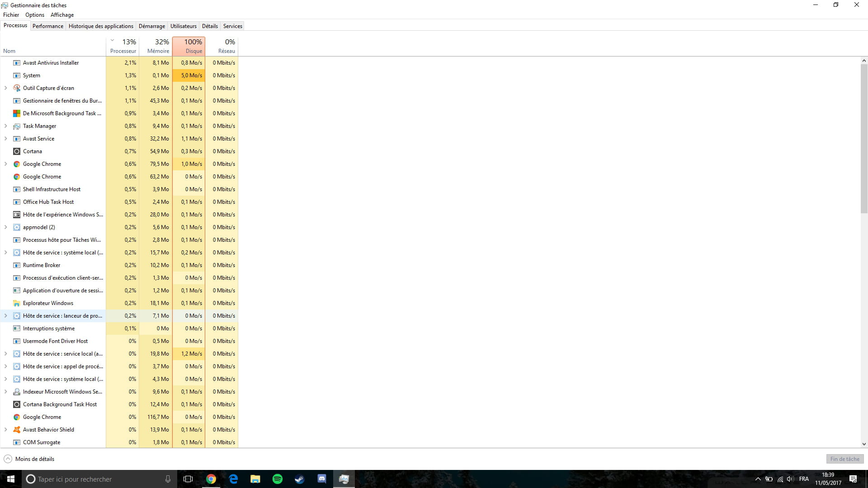Screen dimensions: 868x488
Task: Expand Hôte de service : service local row
Action: coord(6,354)
